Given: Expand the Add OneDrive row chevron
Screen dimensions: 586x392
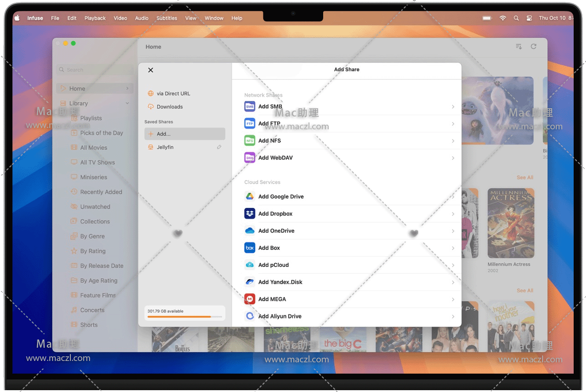Looking at the screenshot, I should pyautogui.click(x=453, y=231).
